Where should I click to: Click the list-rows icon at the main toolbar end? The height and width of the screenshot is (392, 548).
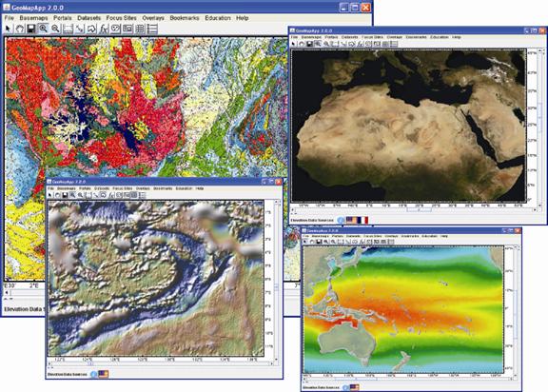pos(152,29)
